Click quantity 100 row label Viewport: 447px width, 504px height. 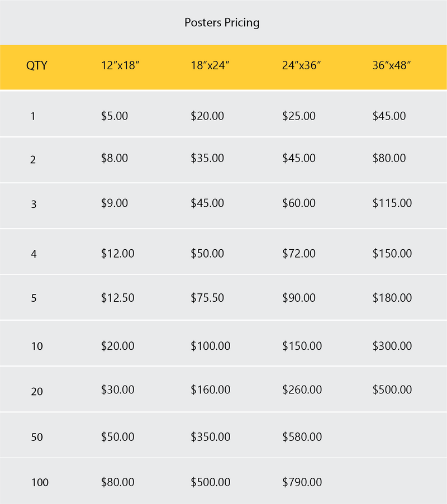40,482
